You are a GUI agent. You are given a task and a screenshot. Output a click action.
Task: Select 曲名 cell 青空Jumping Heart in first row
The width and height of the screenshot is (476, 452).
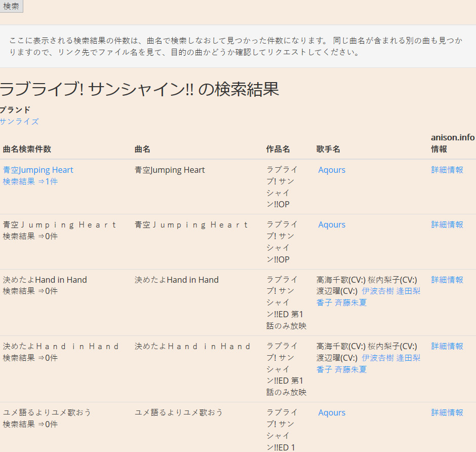170,170
